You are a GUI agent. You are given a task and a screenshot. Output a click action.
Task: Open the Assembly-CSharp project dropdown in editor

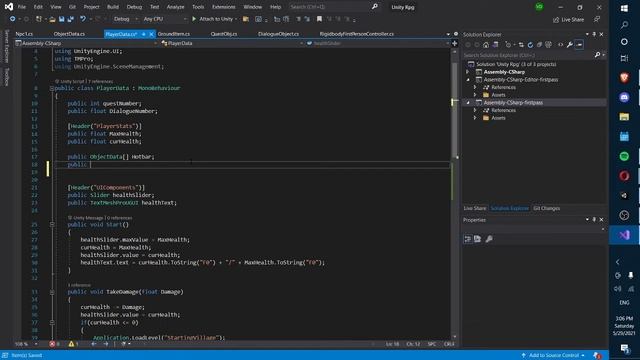point(86,43)
